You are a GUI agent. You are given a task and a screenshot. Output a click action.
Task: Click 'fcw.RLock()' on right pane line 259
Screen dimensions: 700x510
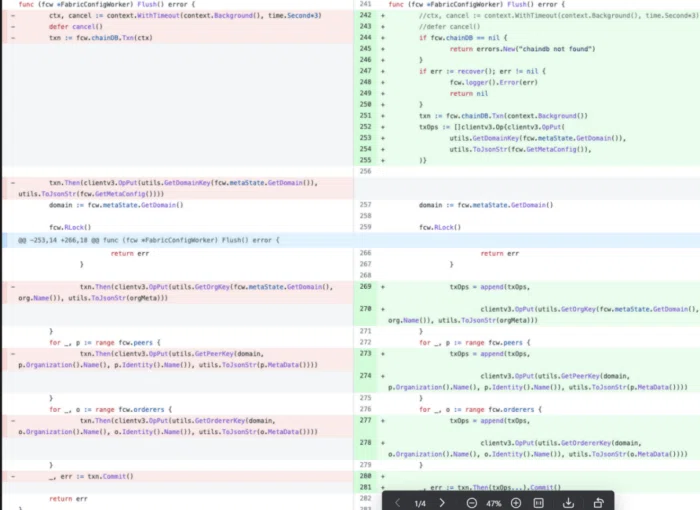(x=440, y=227)
